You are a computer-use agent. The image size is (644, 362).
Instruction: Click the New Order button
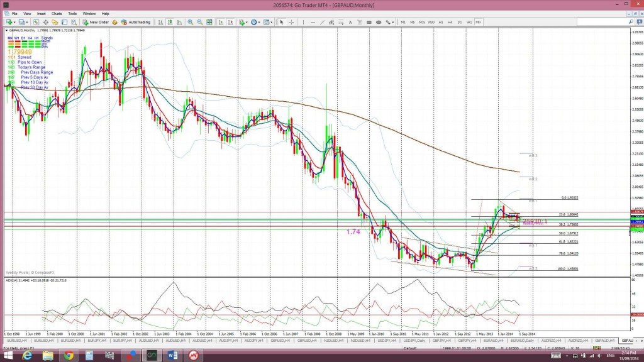tap(96, 22)
